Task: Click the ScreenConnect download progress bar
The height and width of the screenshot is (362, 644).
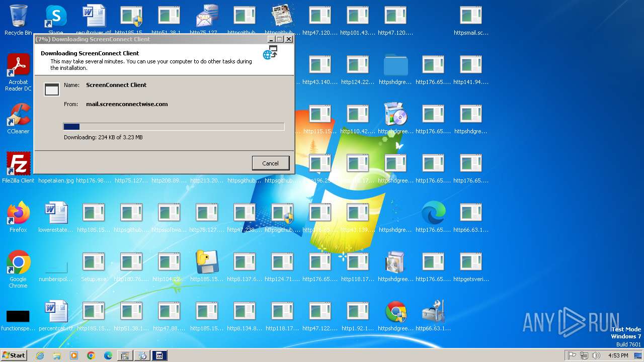Action: click(174, 127)
